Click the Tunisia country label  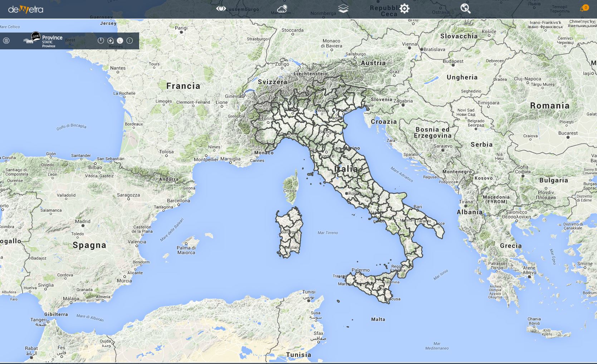pyautogui.click(x=299, y=355)
